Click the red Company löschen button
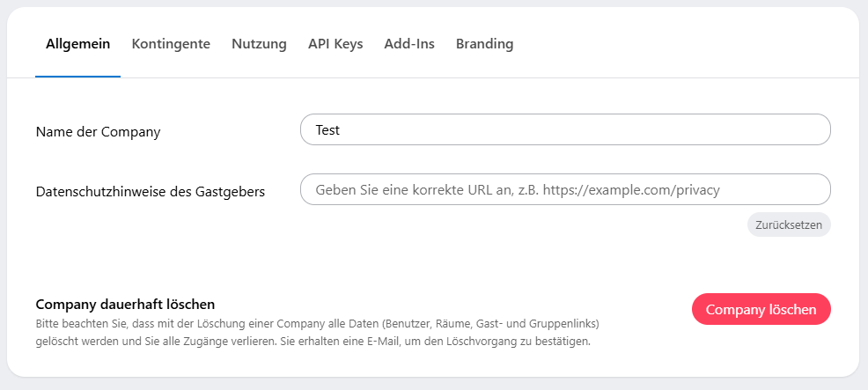The height and width of the screenshot is (390, 868). click(x=761, y=309)
